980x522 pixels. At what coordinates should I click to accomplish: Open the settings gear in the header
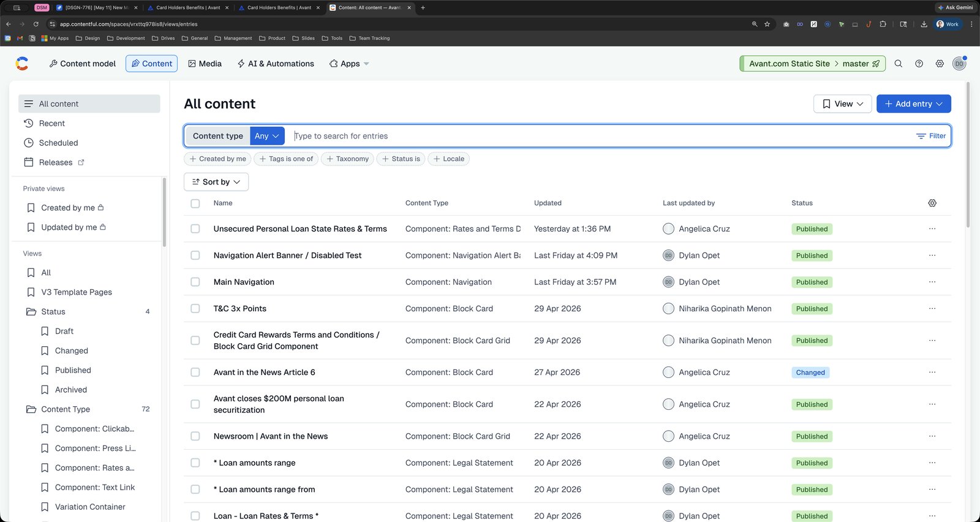click(940, 64)
